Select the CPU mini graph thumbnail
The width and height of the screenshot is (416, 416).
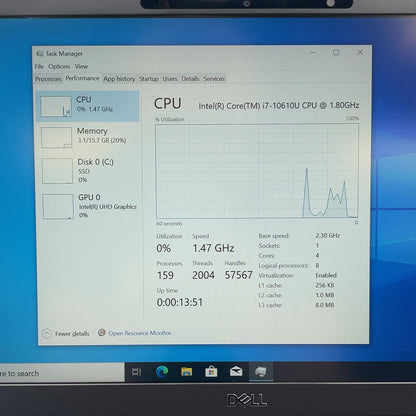click(x=56, y=106)
